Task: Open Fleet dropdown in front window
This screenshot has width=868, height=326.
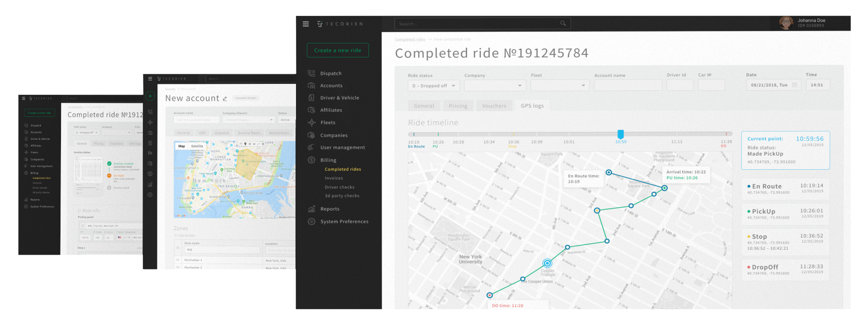Action: coord(560,86)
